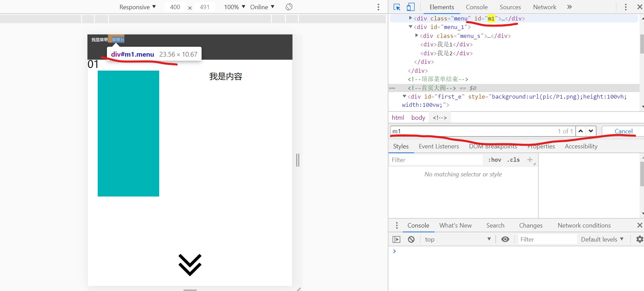
Task: Switch to the Elements tab
Action: coord(442,7)
